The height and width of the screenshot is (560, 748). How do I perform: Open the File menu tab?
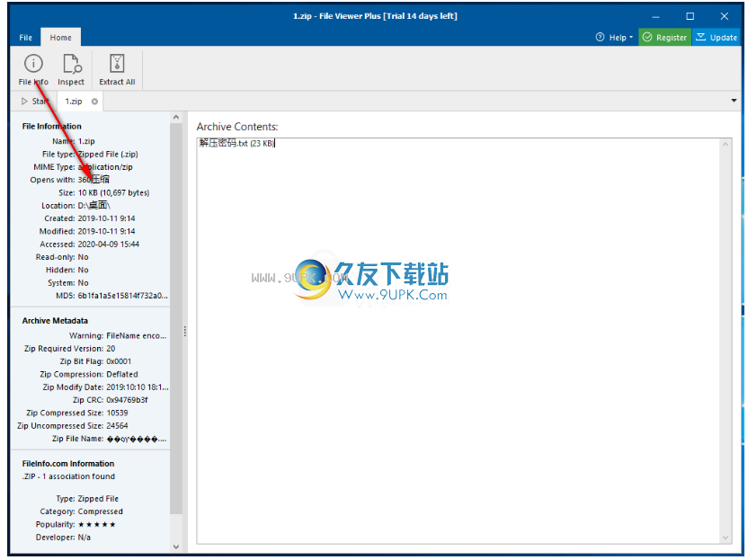[x=26, y=37]
